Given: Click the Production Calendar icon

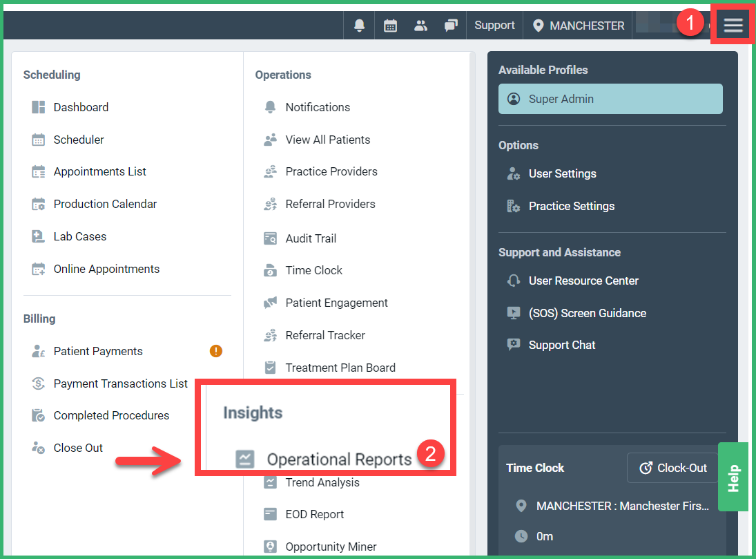Looking at the screenshot, I should [38, 204].
